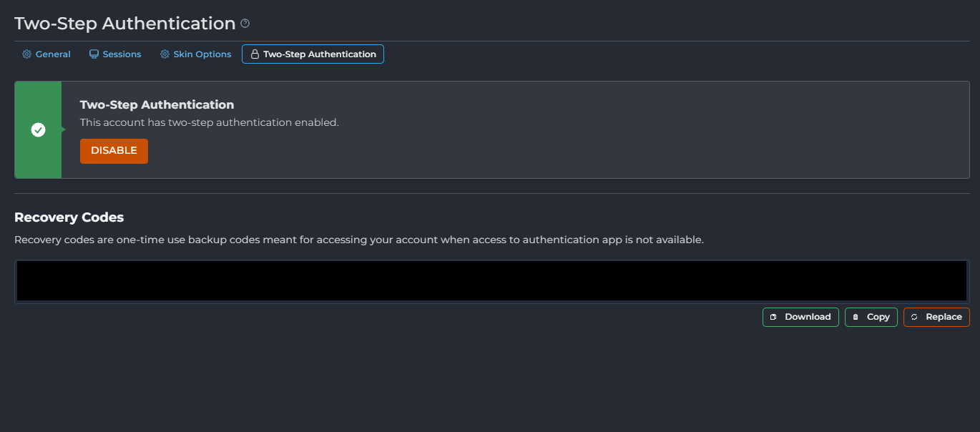
Task: Switch to the Sessions tab
Action: point(115,54)
